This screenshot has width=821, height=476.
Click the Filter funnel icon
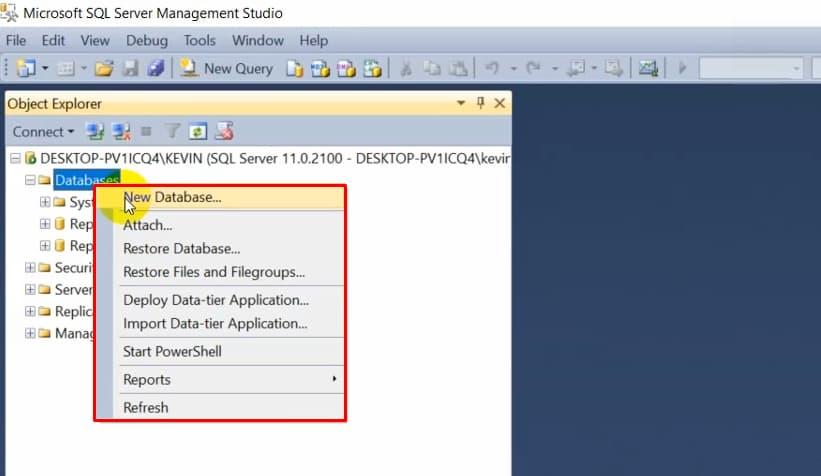pos(172,131)
